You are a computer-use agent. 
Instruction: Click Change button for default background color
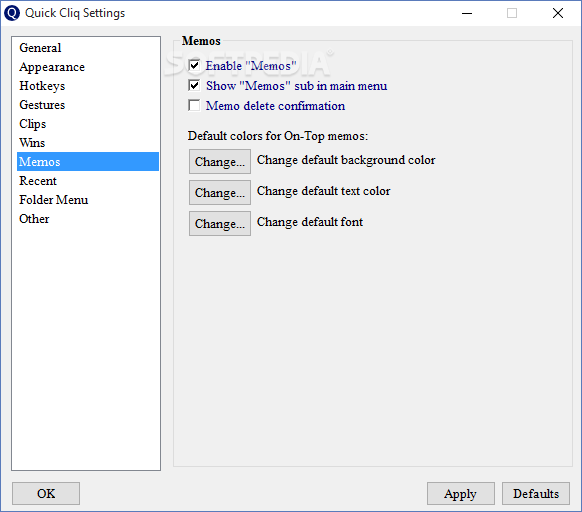click(220, 162)
